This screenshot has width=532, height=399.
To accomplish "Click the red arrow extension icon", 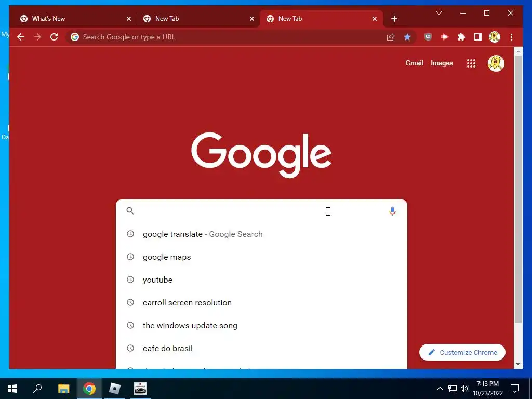I will click(445, 37).
